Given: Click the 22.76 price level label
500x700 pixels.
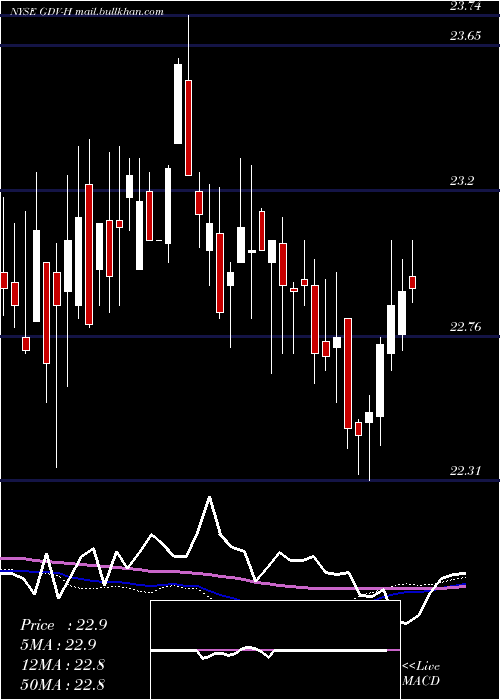Looking at the screenshot, I should click(x=466, y=327).
